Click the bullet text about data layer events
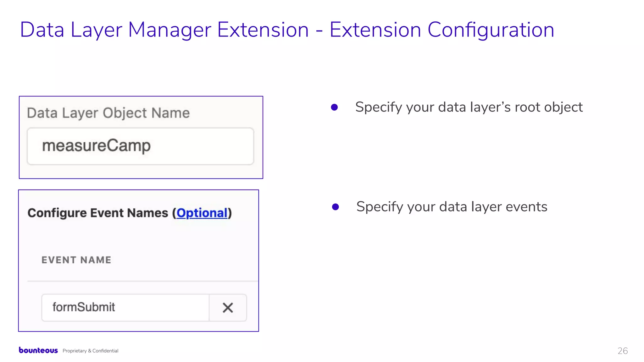Image resolution: width=644 pixels, height=362 pixels. pyautogui.click(x=452, y=207)
